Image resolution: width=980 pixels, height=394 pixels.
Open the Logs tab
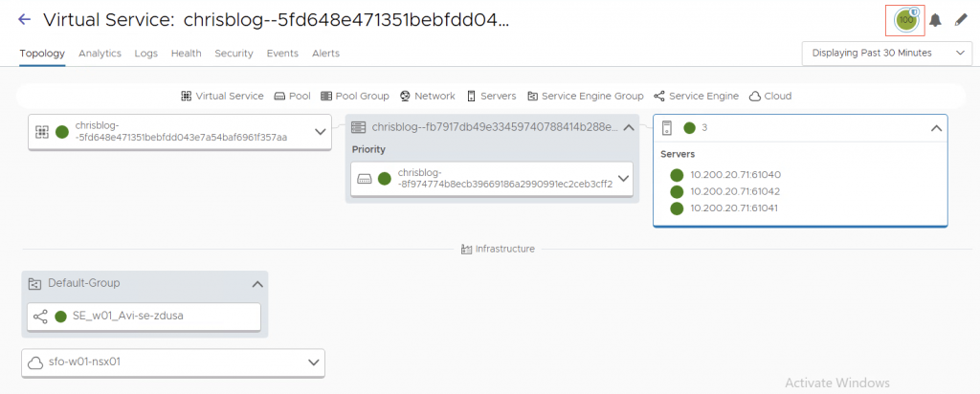point(145,54)
